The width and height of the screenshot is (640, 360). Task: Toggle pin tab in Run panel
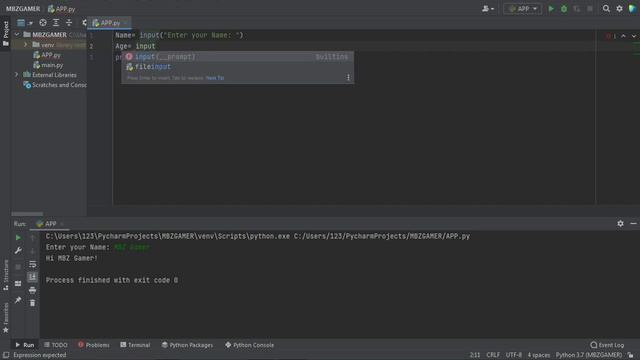tap(18, 300)
